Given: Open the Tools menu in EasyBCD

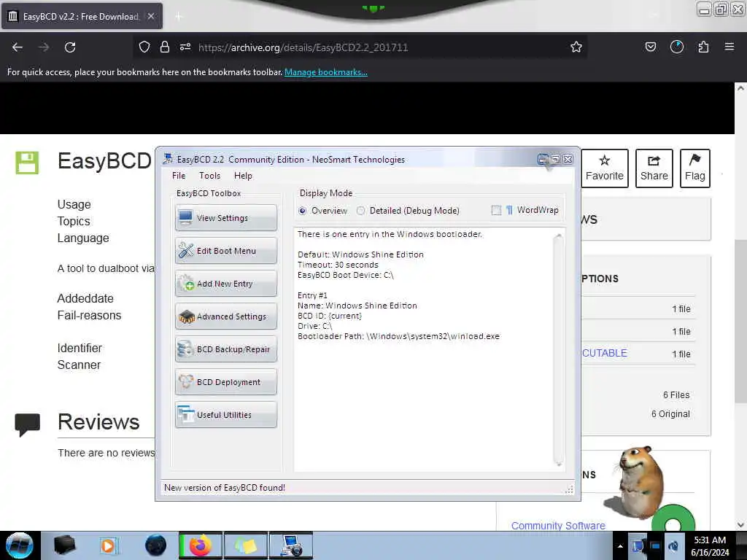Looking at the screenshot, I should pos(209,176).
